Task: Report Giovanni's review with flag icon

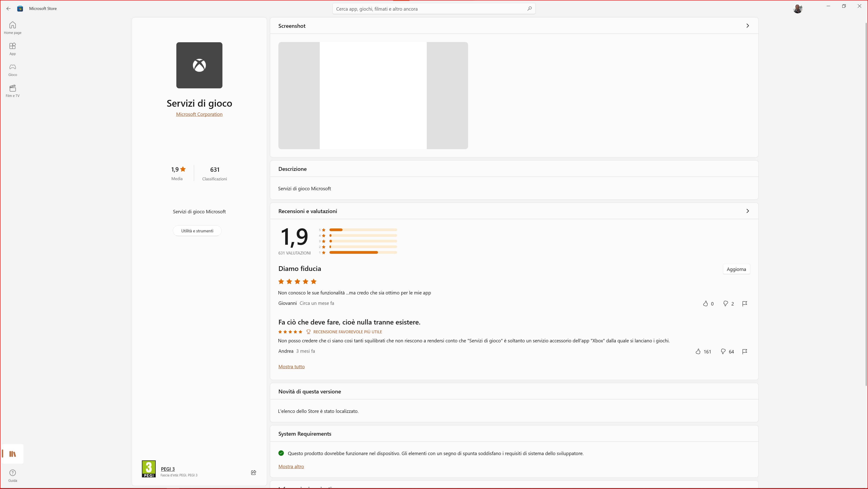Action: [x=745, y=303]
